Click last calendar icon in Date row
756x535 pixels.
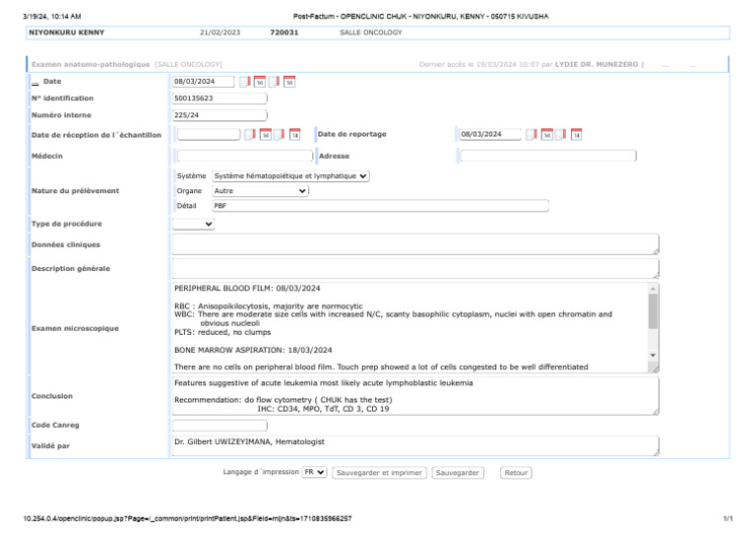289,82
